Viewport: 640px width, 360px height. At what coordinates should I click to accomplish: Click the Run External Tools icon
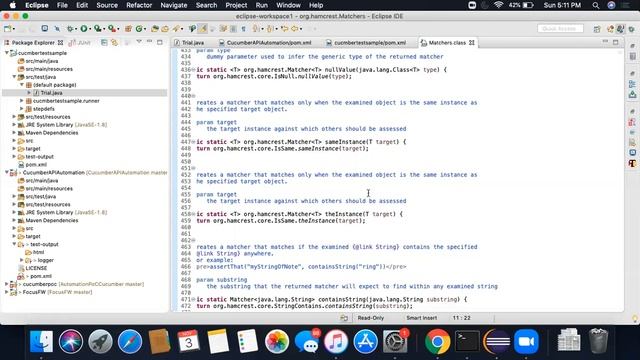tap(111, 29)
